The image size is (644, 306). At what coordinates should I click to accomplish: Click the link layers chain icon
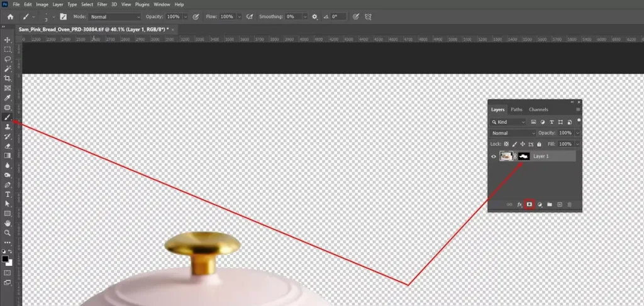(x=509, y=204)
